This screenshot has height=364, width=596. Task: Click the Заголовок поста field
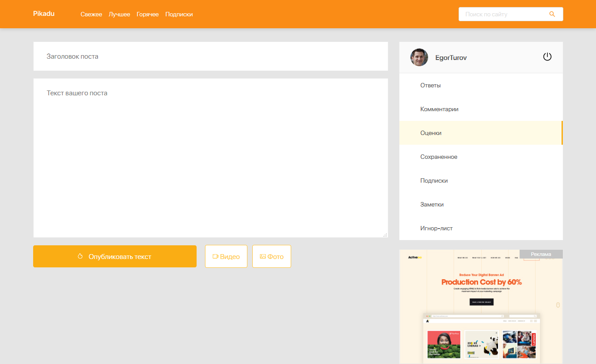click(211, 56)
